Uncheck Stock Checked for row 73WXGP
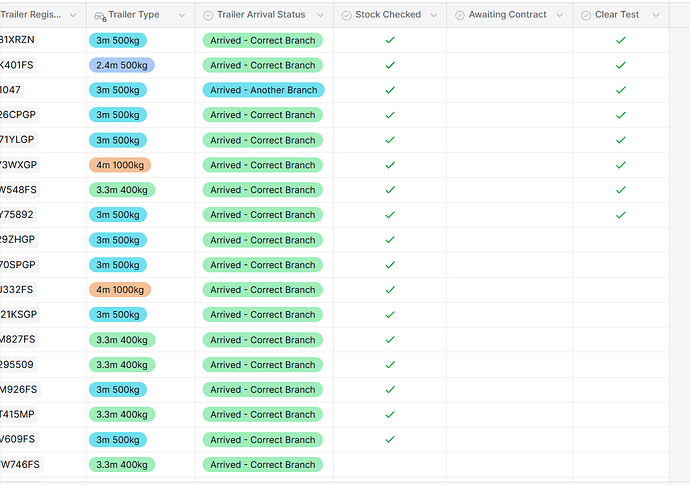Image resolution: width=690 pixels, height=485 pixels. tap(390, 165)
